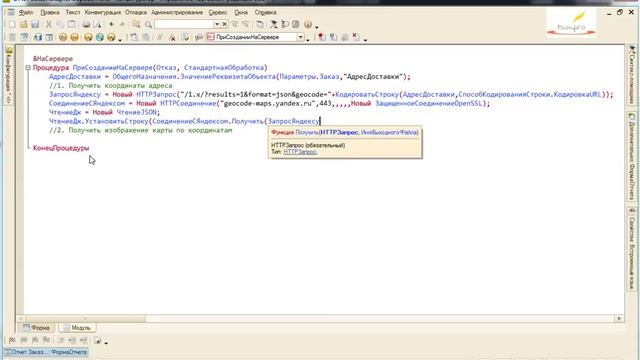Open the Справка menu

tap(265, 12)
